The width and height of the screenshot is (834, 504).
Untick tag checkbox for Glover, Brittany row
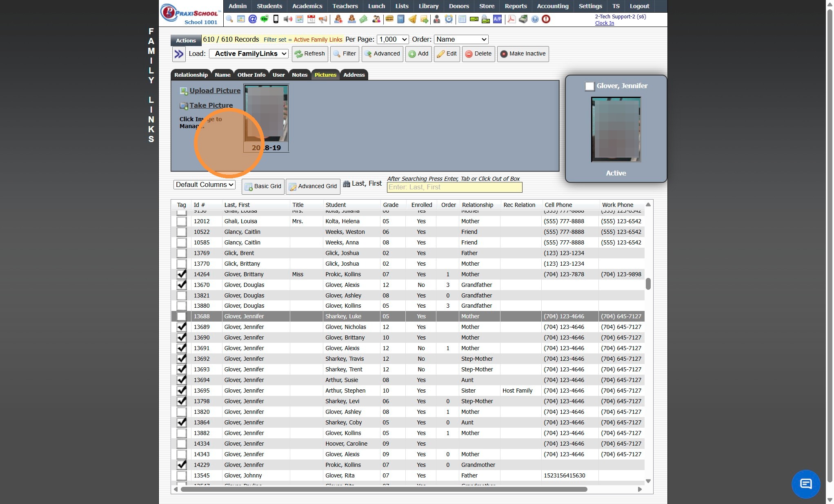click(182, 274)
